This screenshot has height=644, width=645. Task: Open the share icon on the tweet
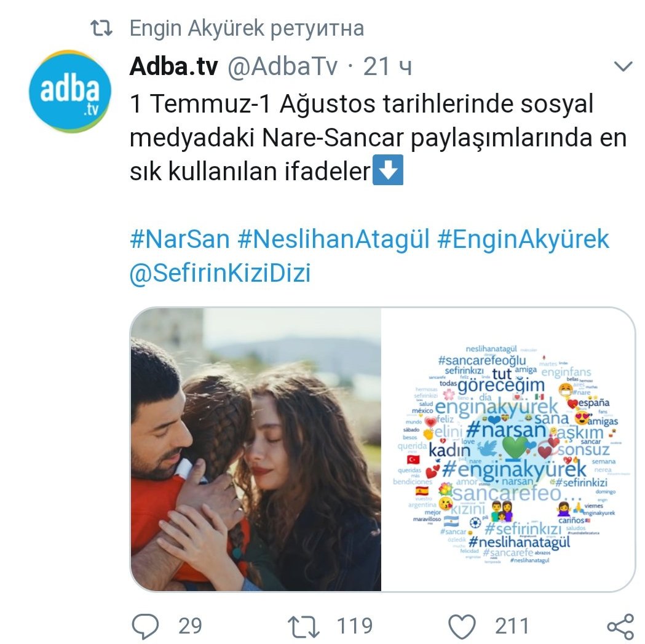tap(620, 626)
